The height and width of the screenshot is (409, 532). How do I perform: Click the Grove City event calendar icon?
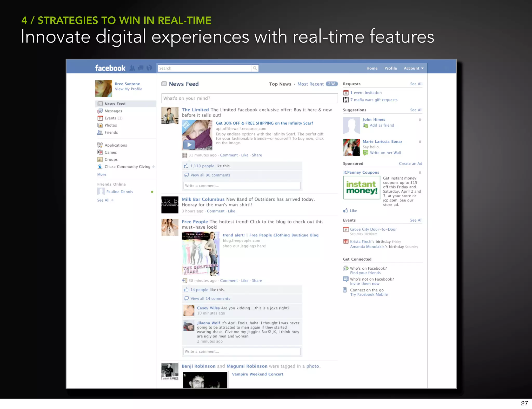346,229
